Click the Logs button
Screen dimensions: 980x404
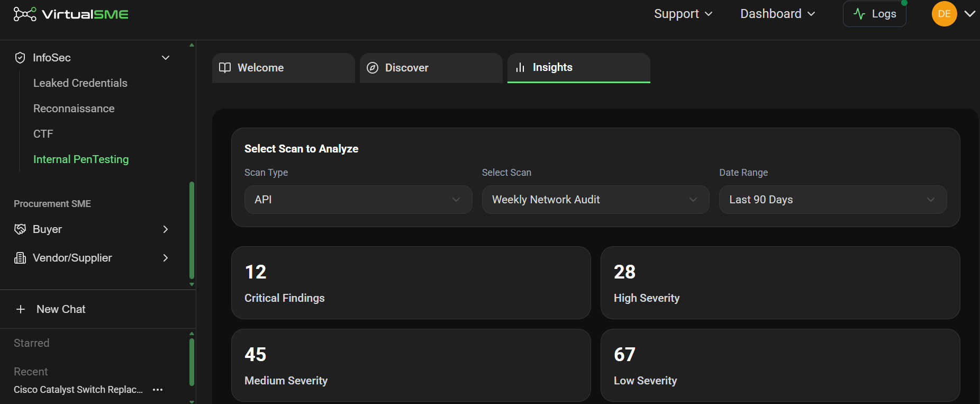tap(875, 14)
